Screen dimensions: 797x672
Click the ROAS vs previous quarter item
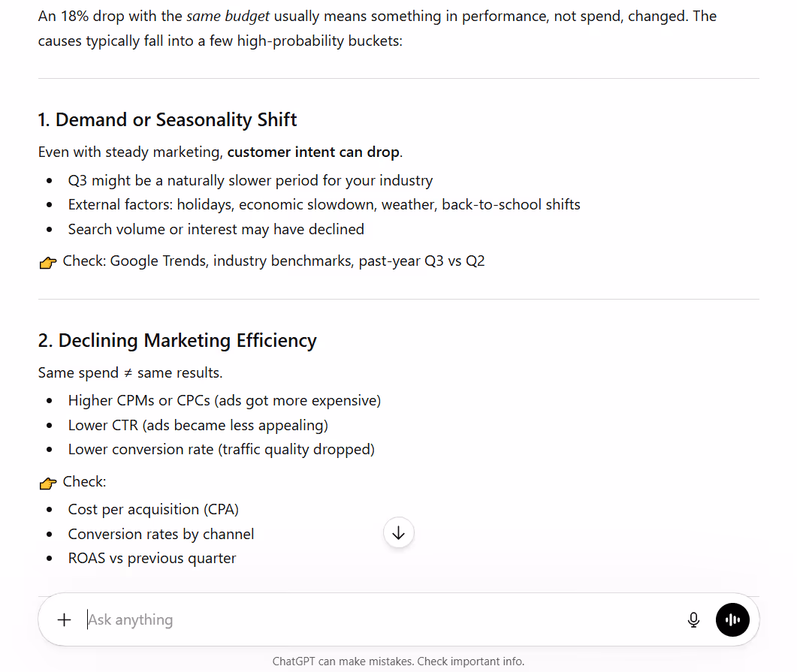tap(152, 558)
